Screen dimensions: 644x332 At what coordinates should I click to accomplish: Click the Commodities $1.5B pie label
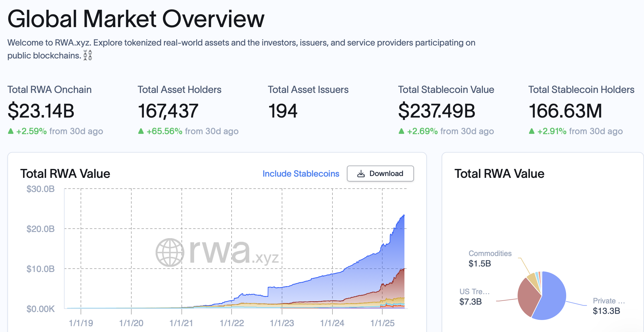coord(490,258)
